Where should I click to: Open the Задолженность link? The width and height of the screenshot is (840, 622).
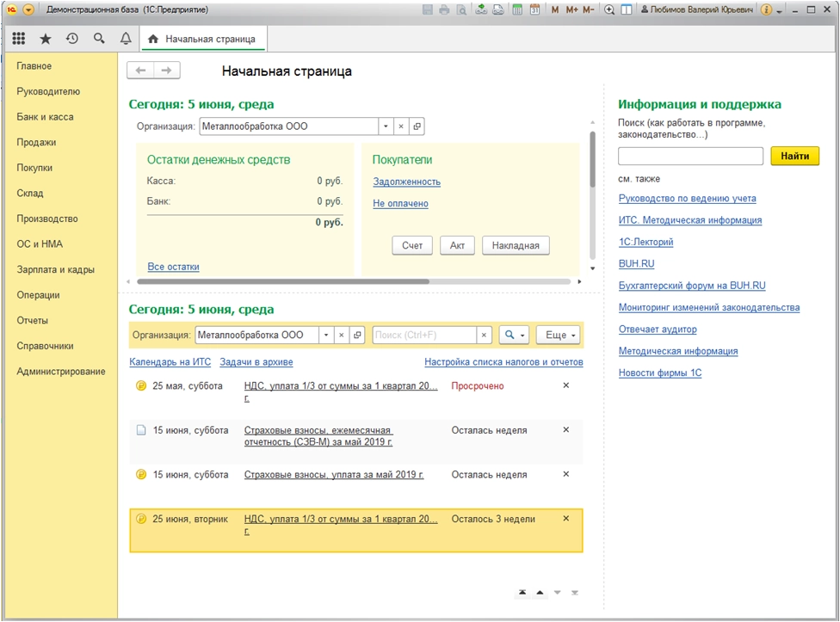coord(406,182)
